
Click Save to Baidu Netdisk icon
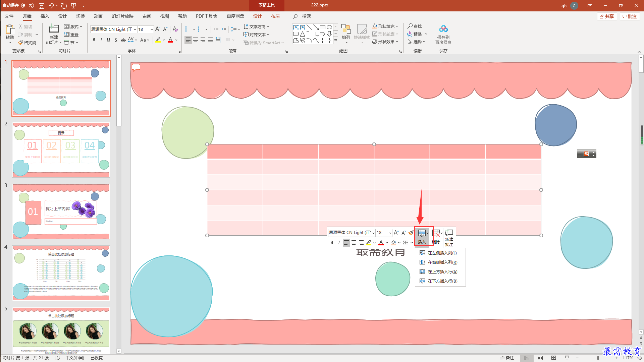coord(443,29)
